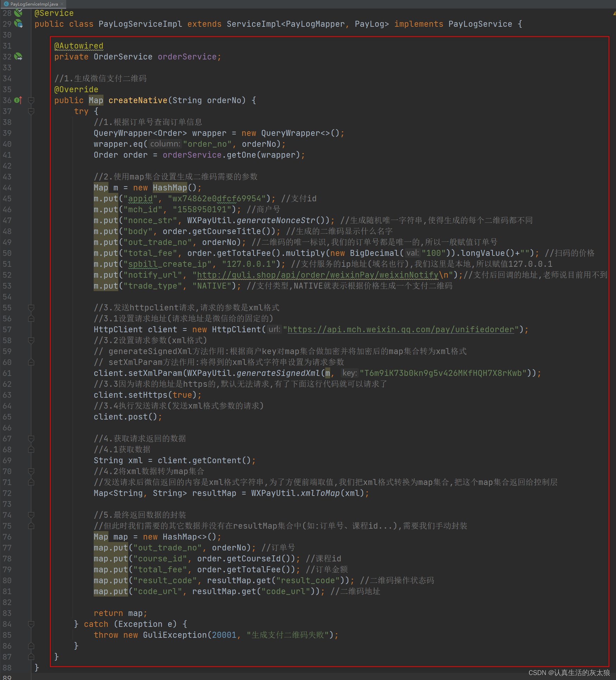Click the autowired dependency gutter icon on line 32
Viewport: 616px width, 680px height.
click(18, 57)
